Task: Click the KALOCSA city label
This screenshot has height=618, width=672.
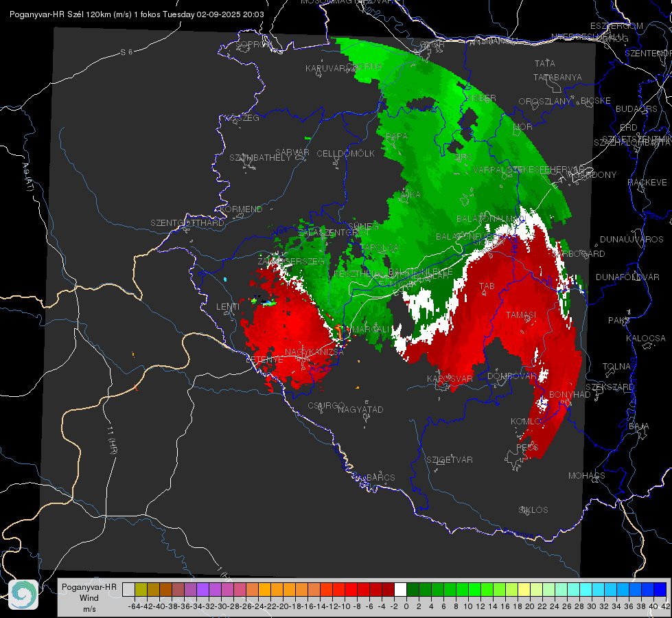Action: point(645,339)
